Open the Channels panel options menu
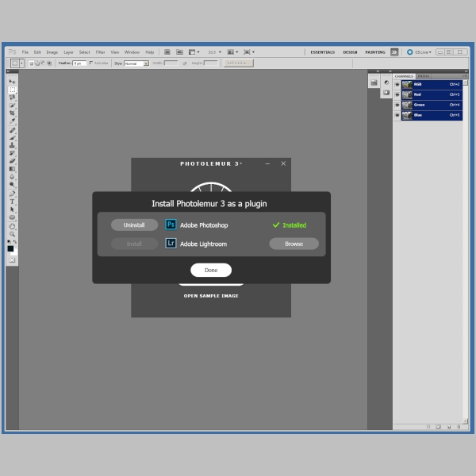Image resolution: width=476 pixels, height=476 pixels. pos(465,76)
